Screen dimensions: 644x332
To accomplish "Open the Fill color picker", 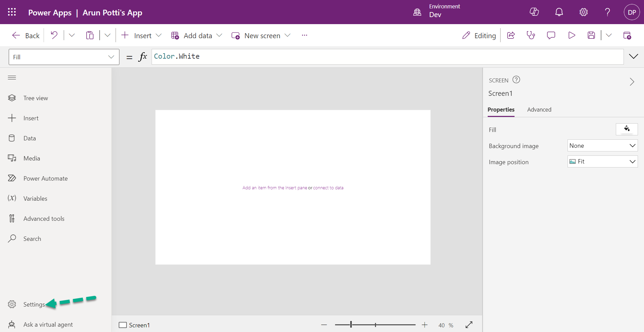I will click(x=627, y=129).
